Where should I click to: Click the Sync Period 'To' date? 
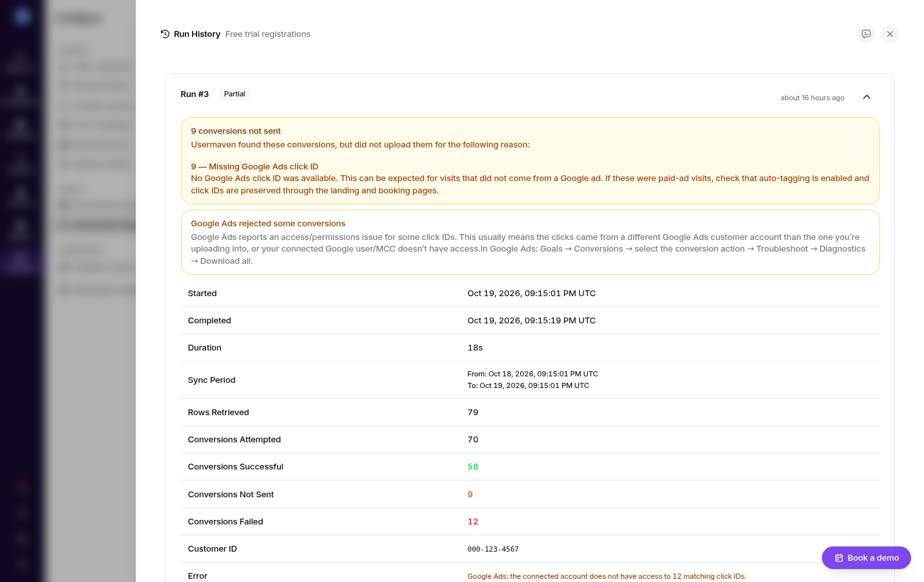[529, 385]
